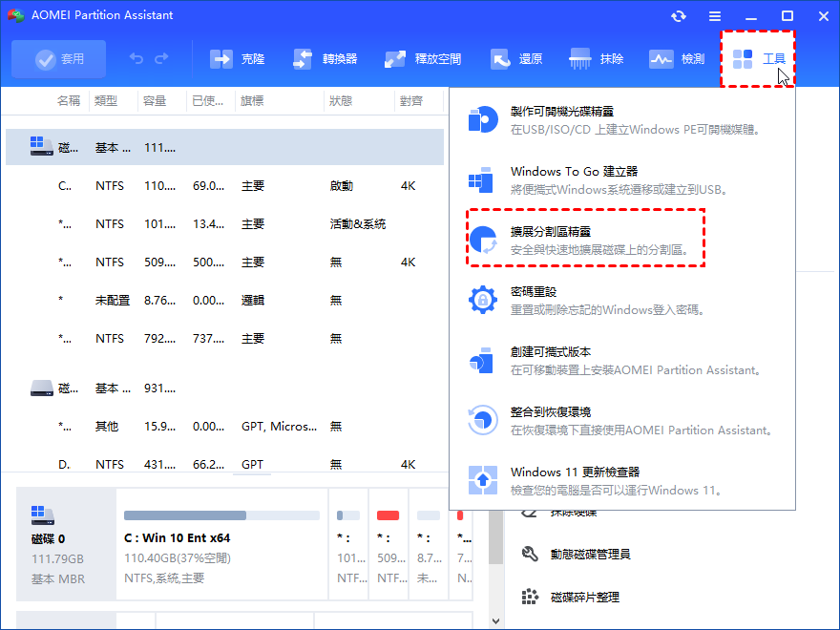Click the 8.7 unallocated block in map
Image resolution: width=840 pixels, height=630 pixels.
point(429,544)
